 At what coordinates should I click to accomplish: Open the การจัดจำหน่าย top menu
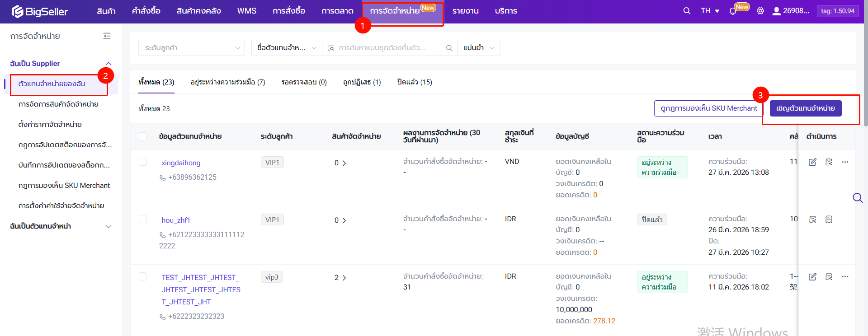(x=395, y=11)
